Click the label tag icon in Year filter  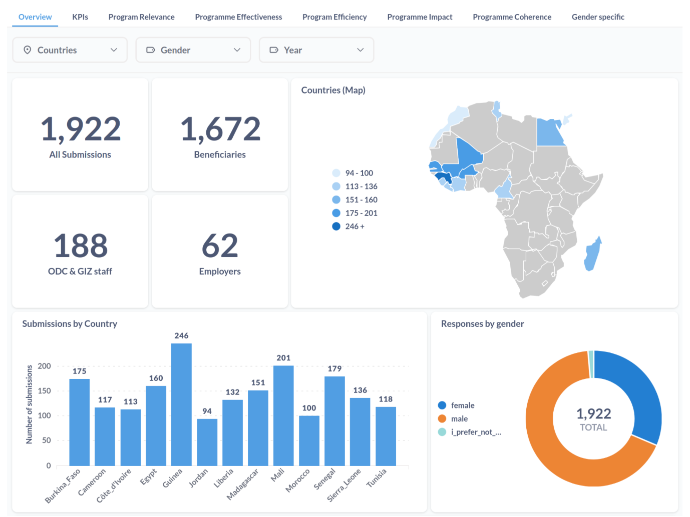(274, 50)
